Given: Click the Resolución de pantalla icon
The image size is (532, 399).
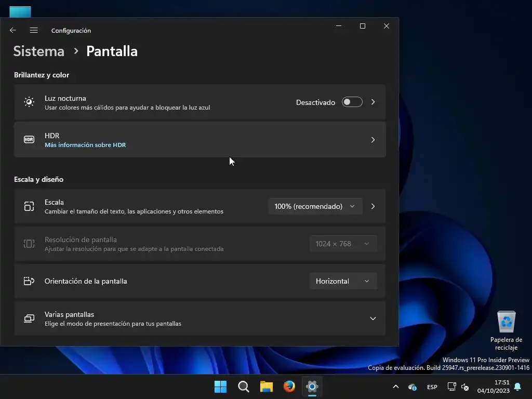Looking at the screenshot, I should point(29,244).
